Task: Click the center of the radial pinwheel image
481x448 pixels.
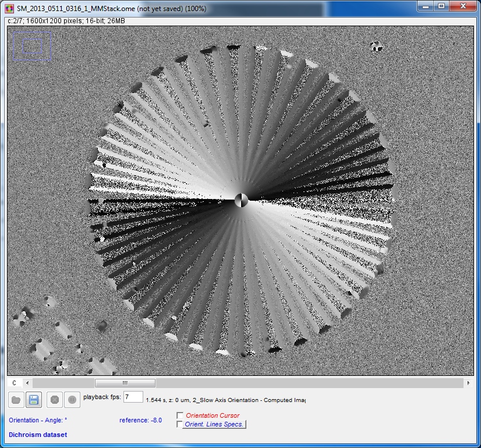Action: coord(242,201)
